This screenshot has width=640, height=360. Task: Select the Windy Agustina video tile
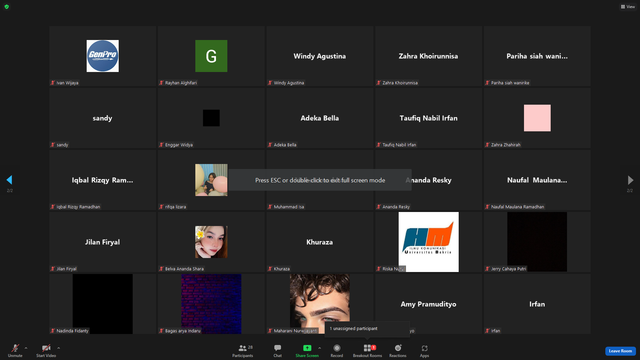pyautogui.click(x=320, y=56)
